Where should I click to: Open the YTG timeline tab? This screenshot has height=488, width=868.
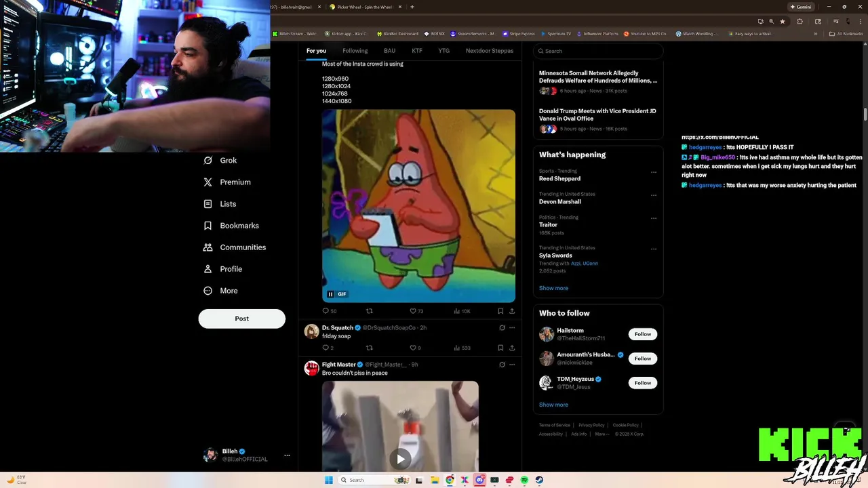[x=444, y=51]
